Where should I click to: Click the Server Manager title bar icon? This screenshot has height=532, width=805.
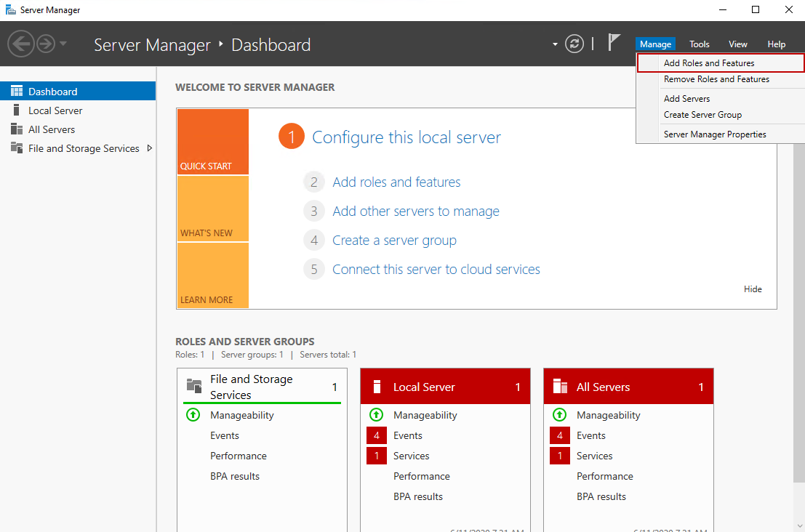[x=10, y=9]
